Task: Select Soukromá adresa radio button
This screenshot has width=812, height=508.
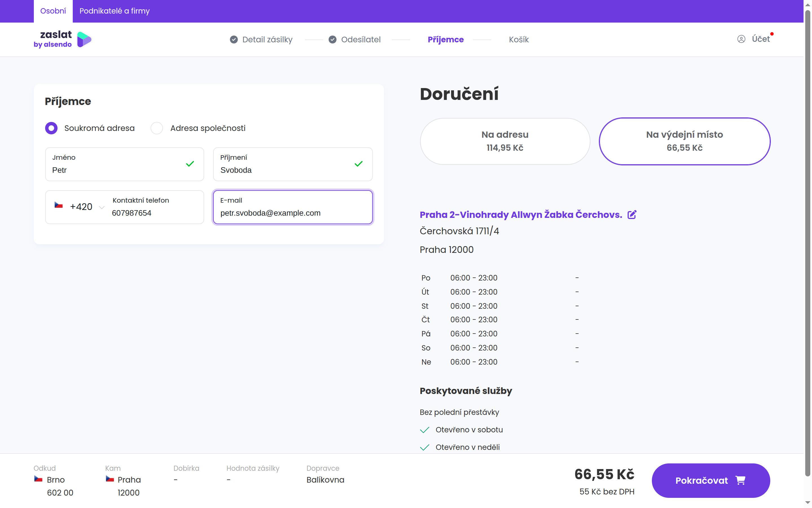Action: pos(51,128)
